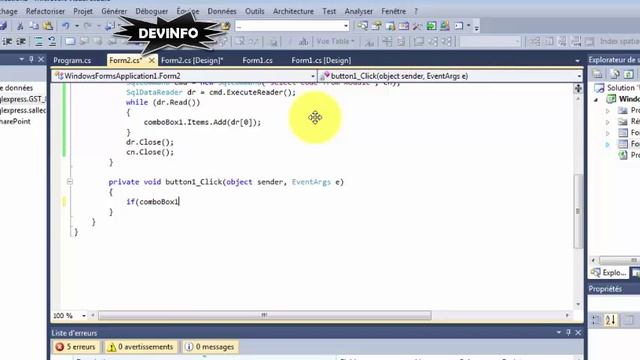The width and height of the screenshot is (640, 360).
Task: Click the Undo arrow icon
Action: (x=65, y=26)
